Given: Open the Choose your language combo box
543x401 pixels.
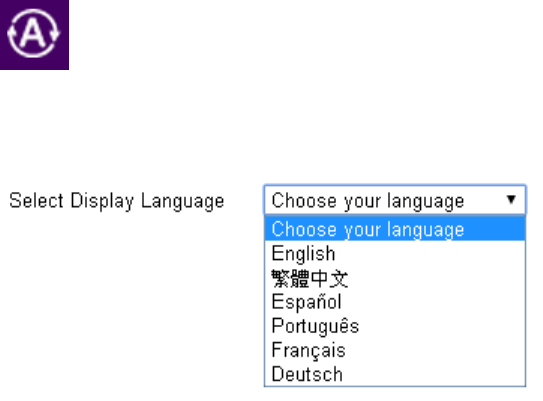Looking at the screenshot, I should point(395,200).
